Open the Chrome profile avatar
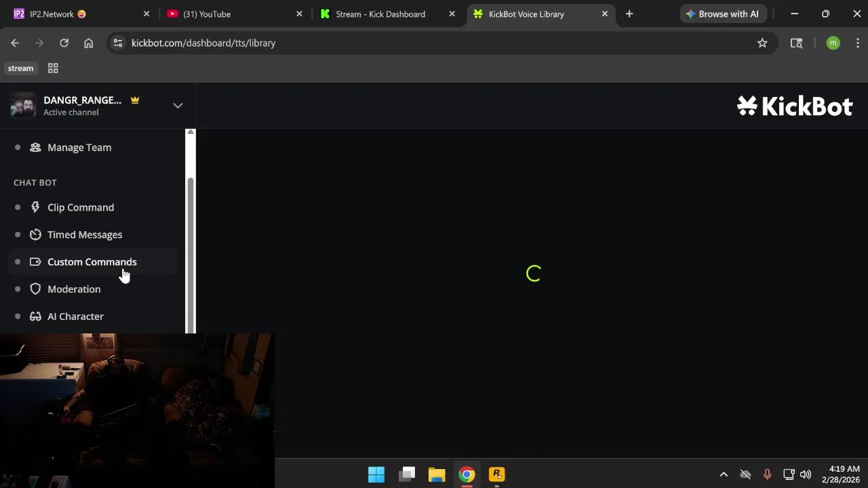The image size is (868, 488). coord(833,43)
